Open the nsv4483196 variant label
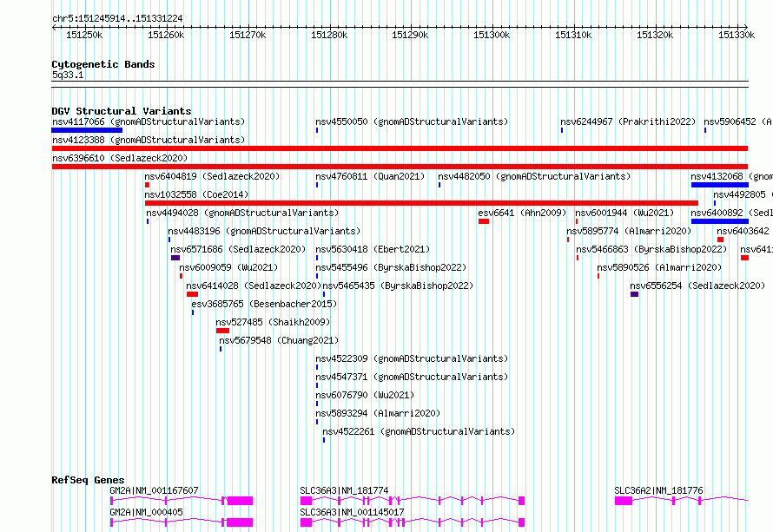This screenshot has height=532, width=773. (264, 231)
